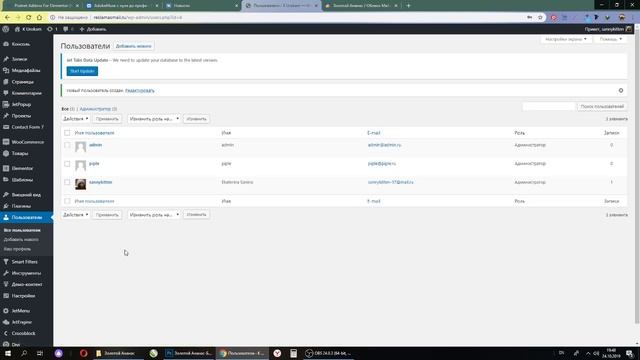Open the site home link K Urokam

click(x=28, y=29)
